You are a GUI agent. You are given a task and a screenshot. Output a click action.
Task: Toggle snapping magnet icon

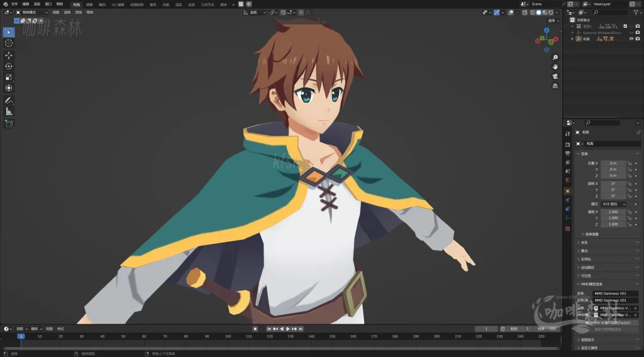283,13
